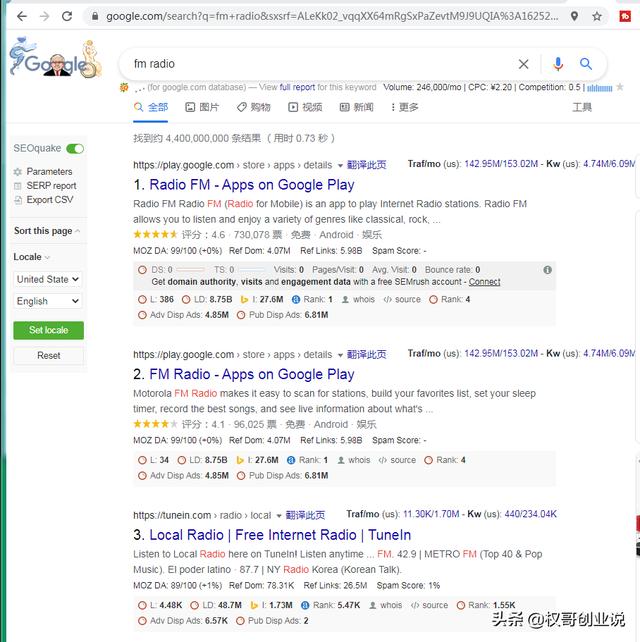Switch to the 购物 shopping tab
640x642 pixels.
(254, 107)
